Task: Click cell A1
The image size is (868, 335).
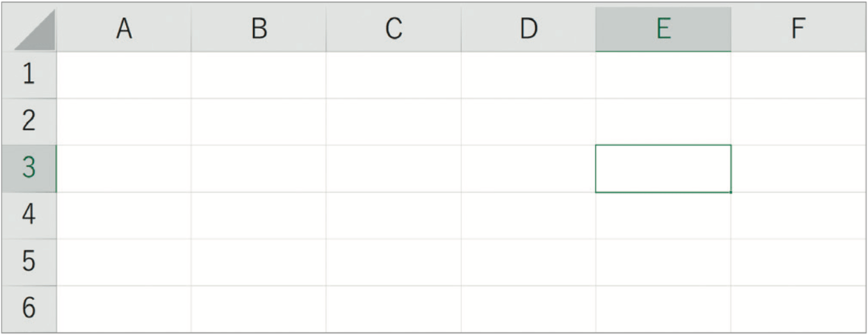Action: (124, 76)
